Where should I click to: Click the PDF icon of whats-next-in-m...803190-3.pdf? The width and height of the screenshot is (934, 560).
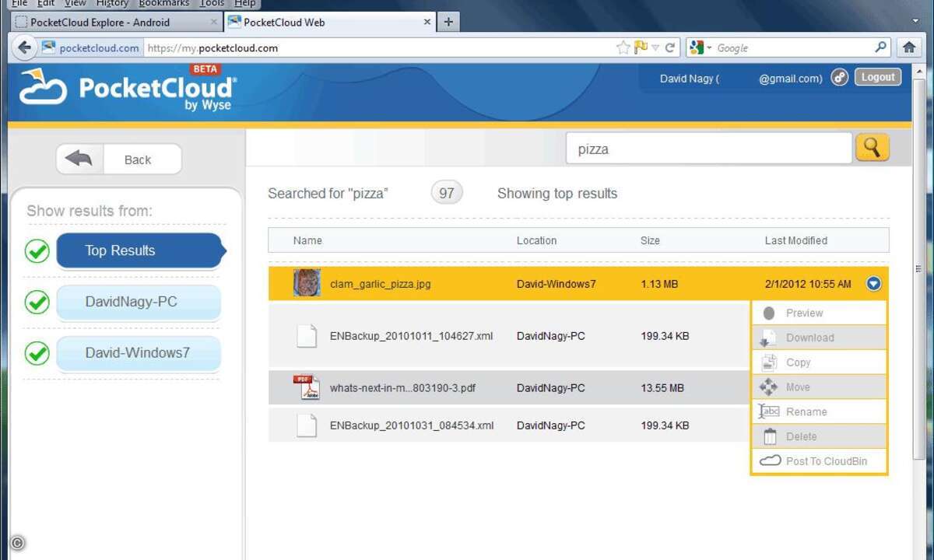307,387
